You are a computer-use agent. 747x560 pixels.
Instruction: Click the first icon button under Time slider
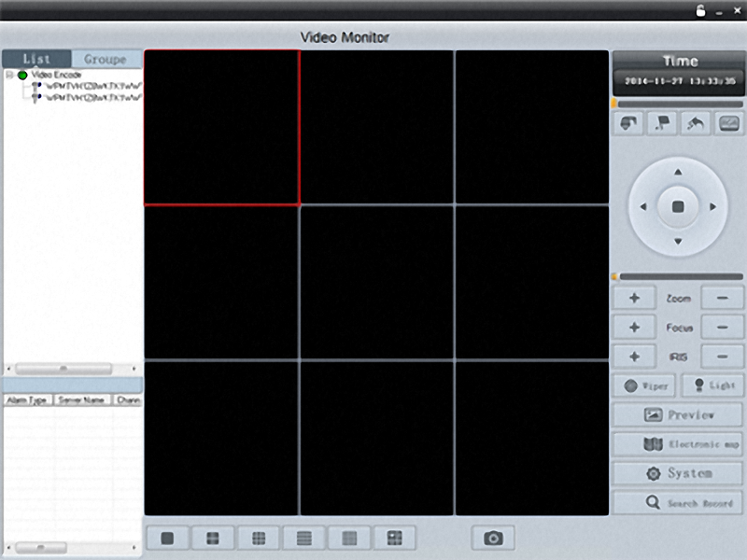click(628, 124)
